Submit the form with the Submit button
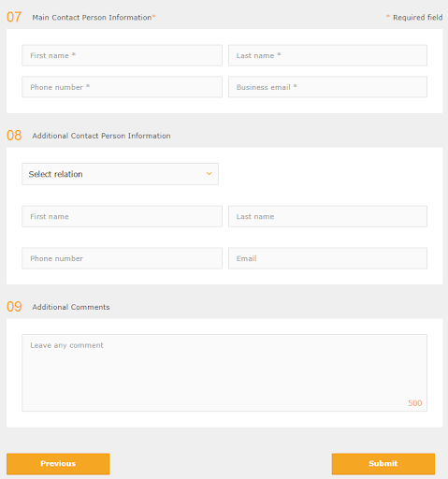 tap(383, 464)
